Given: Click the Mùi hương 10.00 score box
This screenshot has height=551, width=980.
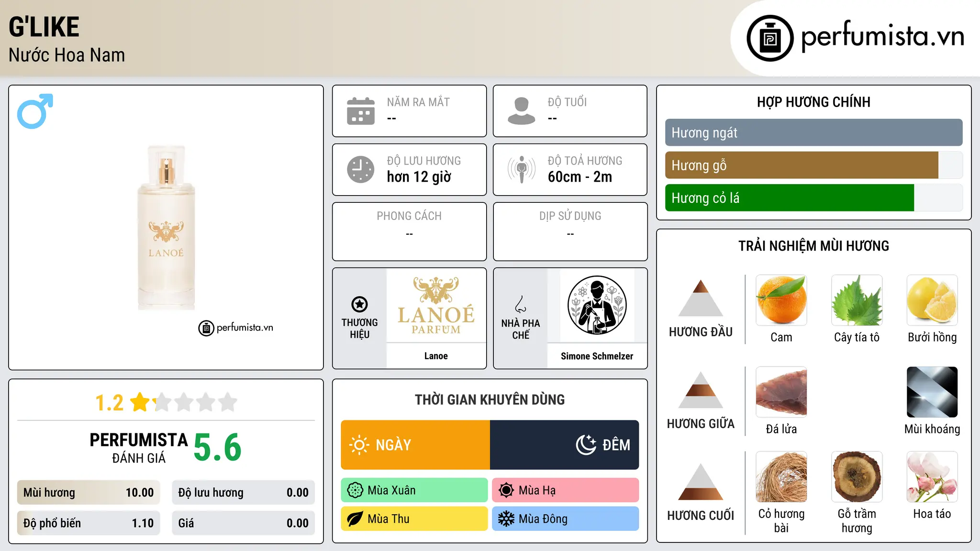Looking at the screenshot, I should (89, 493).
